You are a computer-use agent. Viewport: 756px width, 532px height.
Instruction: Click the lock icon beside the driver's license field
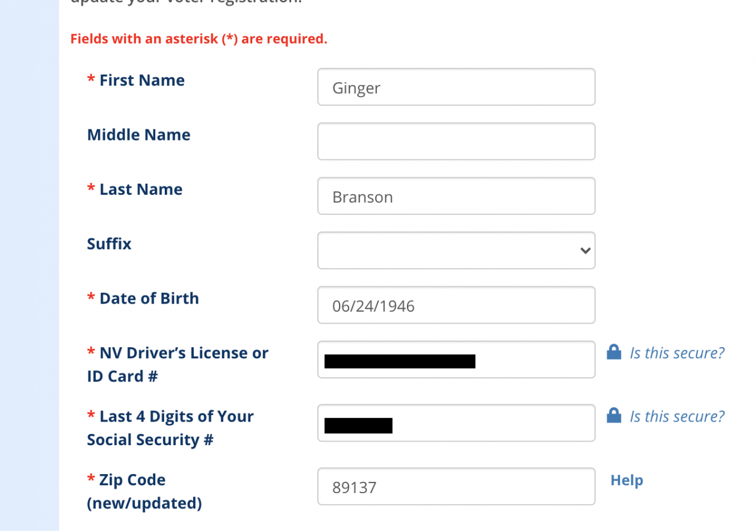click(x=614, y=353)
